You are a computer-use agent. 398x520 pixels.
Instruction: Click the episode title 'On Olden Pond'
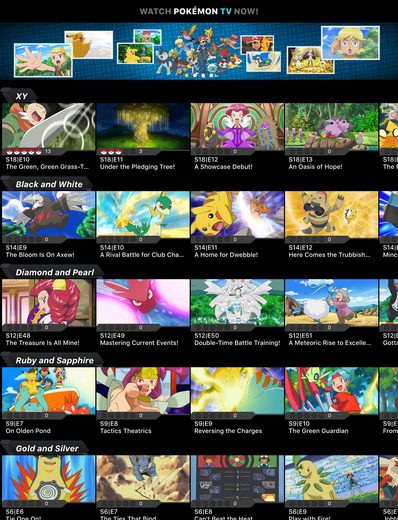(x=28, y=431)
